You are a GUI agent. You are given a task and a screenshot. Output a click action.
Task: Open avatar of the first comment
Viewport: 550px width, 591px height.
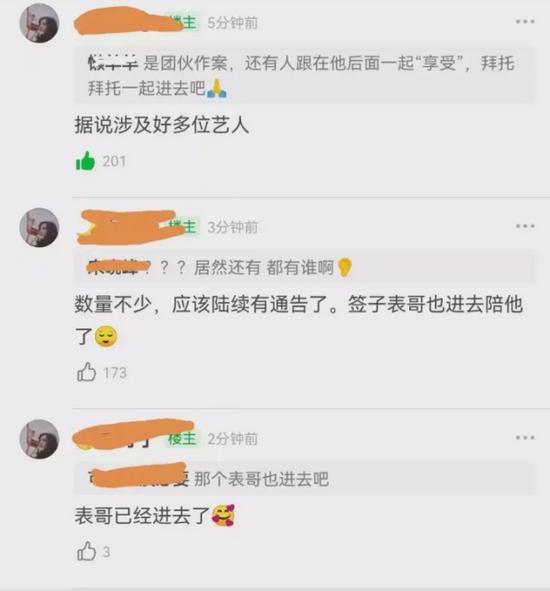(x=39, y=23)
